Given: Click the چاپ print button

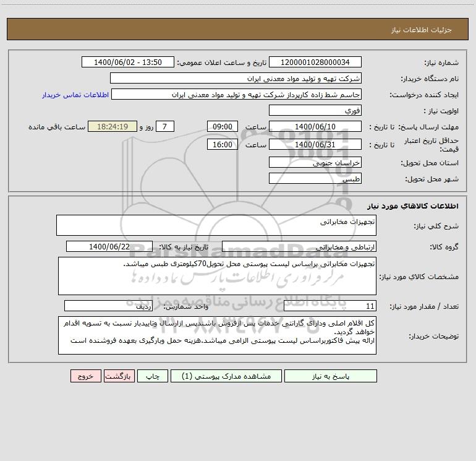Looking at the screenshot, I should point(153,376).
